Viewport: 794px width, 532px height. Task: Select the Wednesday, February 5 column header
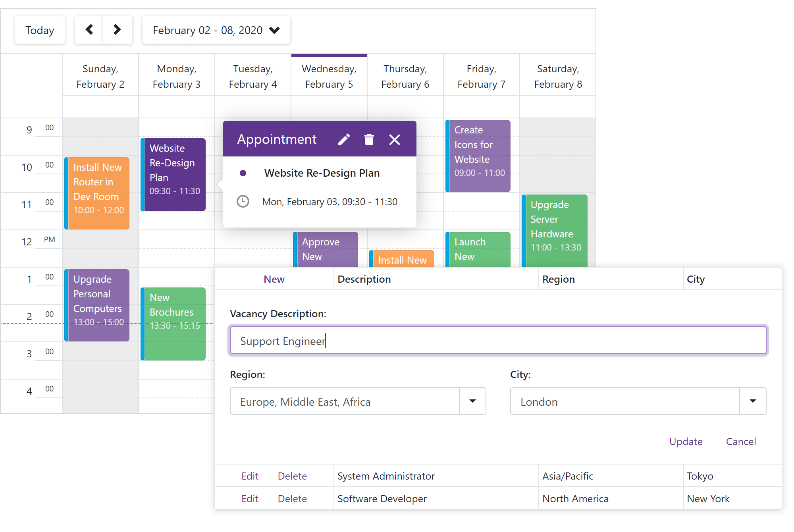(329, 76)
